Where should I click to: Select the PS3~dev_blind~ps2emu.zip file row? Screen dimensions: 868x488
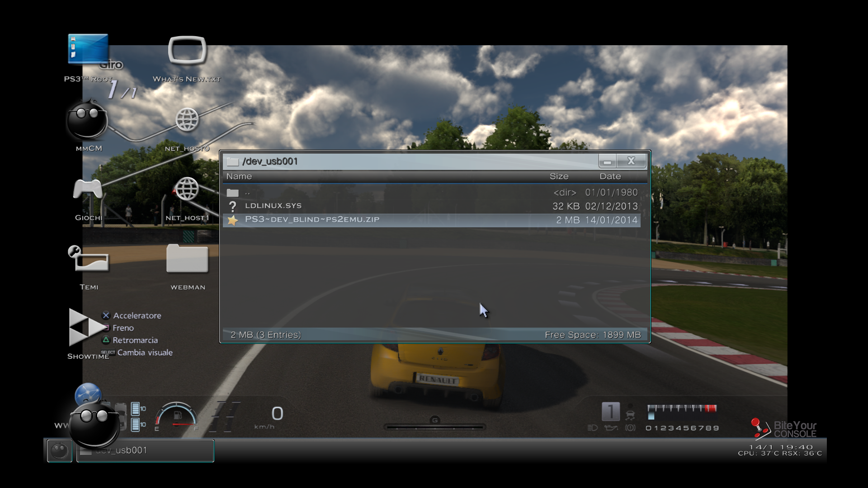(431, 220)
